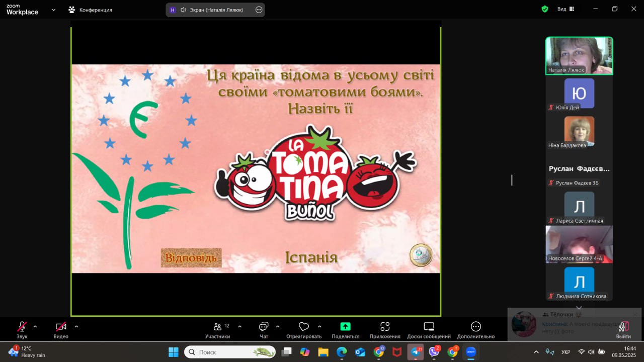Viewport: 644px width, 362px height.
Task: Open Zoom Workplace dropdown arrow
Action: 54,10
